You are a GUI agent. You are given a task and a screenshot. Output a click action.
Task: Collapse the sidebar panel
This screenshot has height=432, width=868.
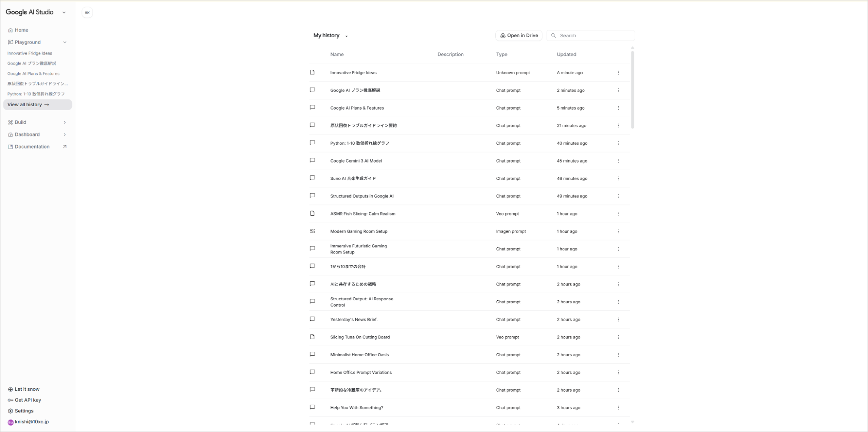coord(87,12)
